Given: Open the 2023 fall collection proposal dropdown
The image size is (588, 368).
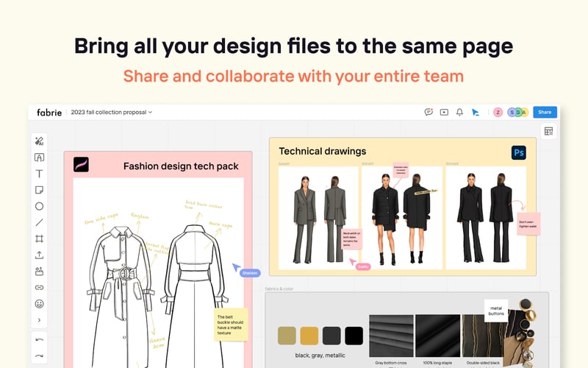Looking at the screenshot, I should coord(112,113).
